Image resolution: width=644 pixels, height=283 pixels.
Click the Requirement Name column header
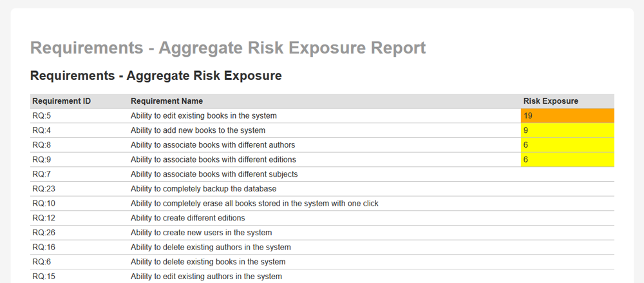click(x=167, y=101)
